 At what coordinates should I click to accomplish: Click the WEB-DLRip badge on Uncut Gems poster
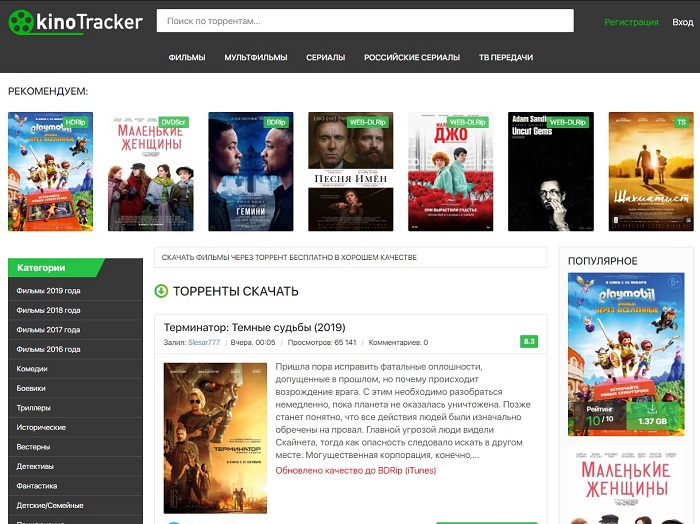(x=567, y=122)
